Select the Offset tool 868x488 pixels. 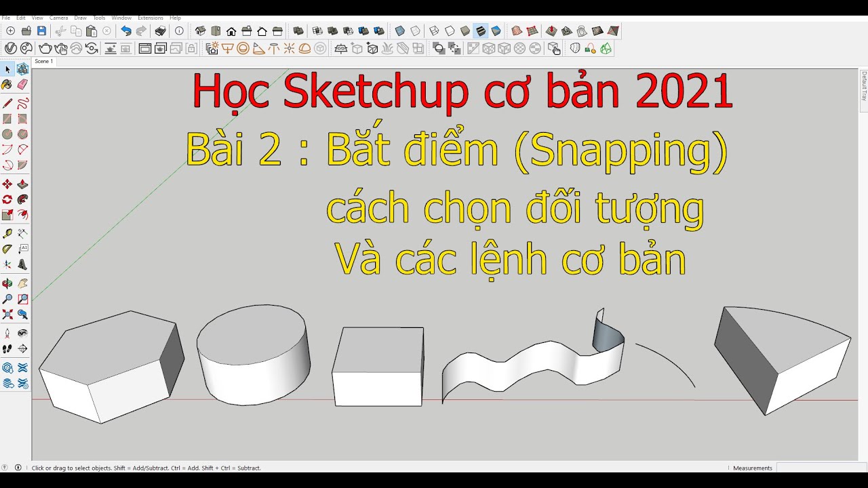pos(22,215)
